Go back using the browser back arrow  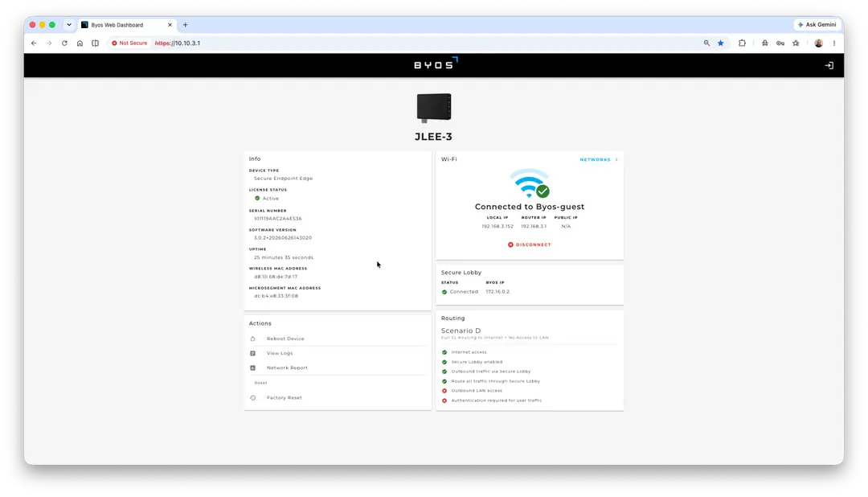[34, 43]
